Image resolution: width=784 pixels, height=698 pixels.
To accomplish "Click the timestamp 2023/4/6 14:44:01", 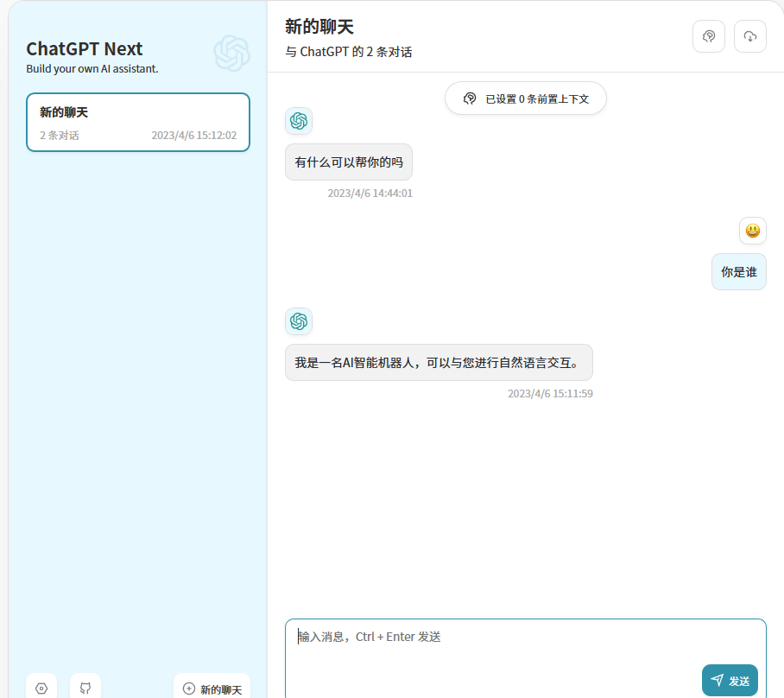I will [x=370, y=194].
